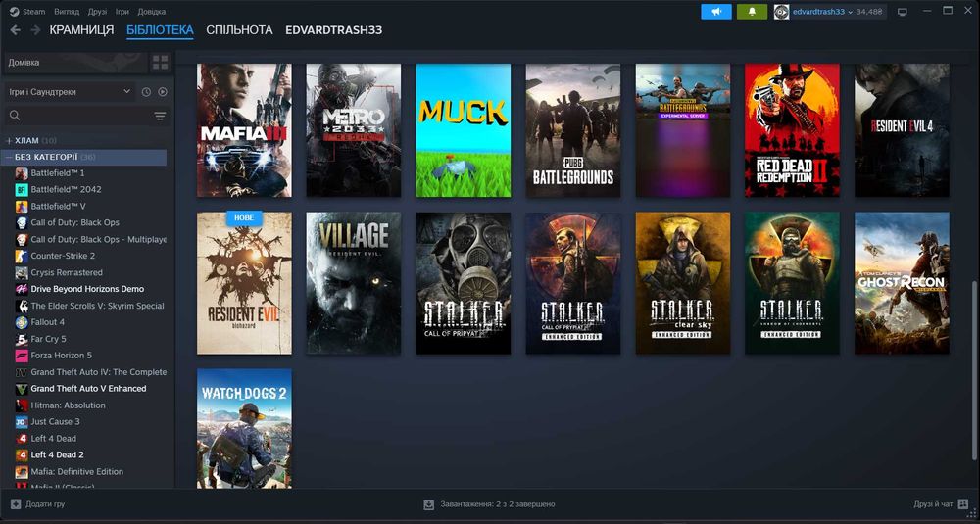Select the Resident Evil 4 cover

pos(902,130)
